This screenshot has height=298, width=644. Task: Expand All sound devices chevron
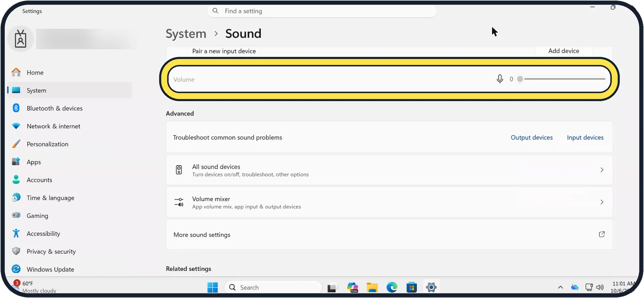[602, 170]
